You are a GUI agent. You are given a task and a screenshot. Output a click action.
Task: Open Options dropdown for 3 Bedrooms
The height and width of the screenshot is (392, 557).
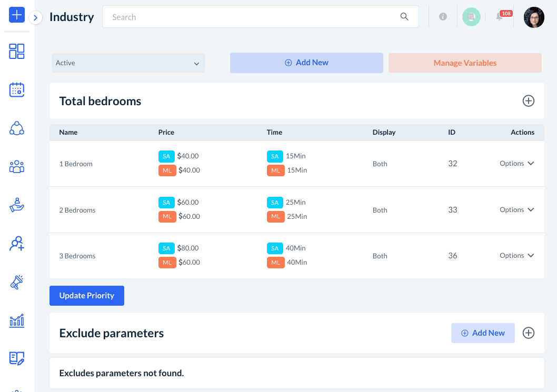coord(516,256)
